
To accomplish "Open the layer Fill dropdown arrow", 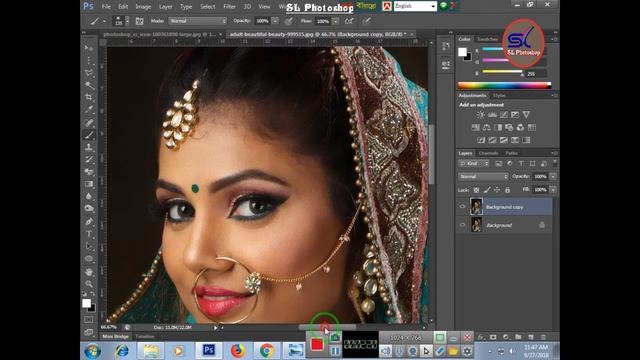I will [553, 190].
